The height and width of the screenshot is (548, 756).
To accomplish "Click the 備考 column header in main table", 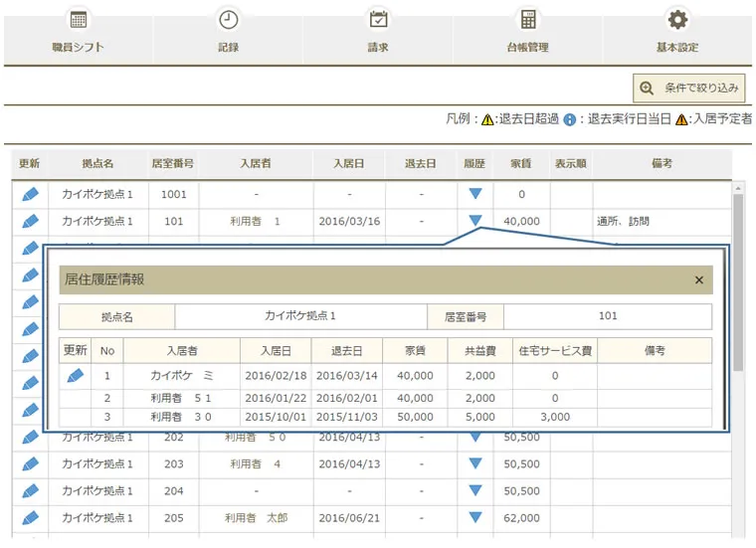I will [661, 163].
